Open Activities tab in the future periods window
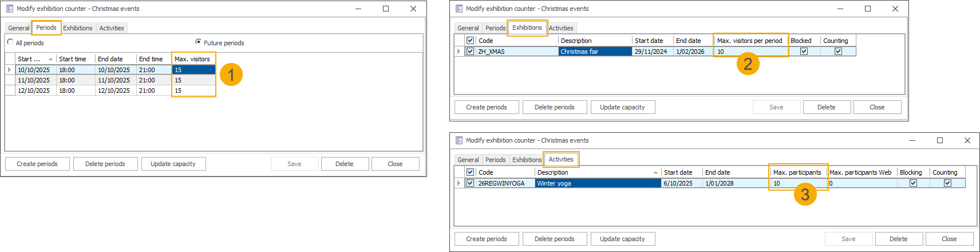The height and width of the screenshot is (252, 980). pos(111,28)
